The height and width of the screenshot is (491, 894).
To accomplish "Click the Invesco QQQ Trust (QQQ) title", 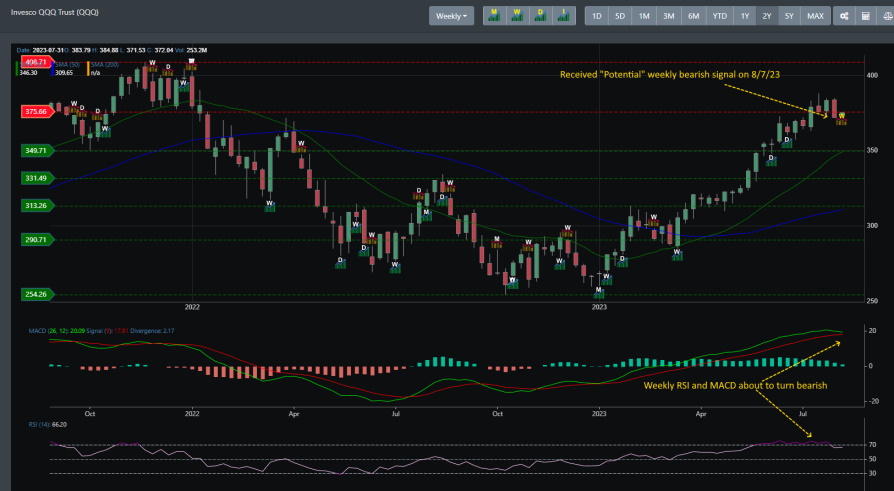I will point(55,12).
